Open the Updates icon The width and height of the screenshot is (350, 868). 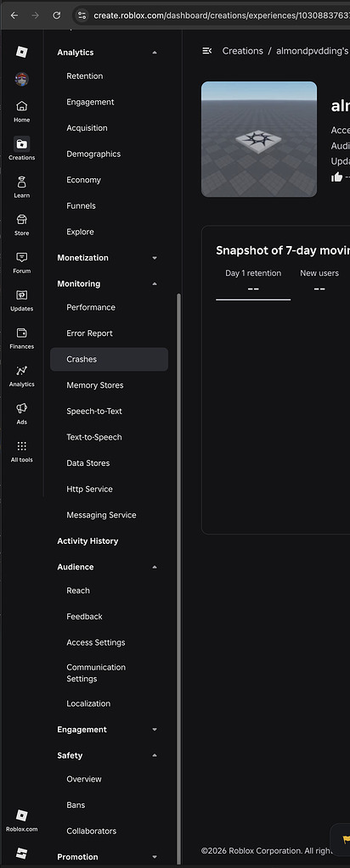pos(21,300)
